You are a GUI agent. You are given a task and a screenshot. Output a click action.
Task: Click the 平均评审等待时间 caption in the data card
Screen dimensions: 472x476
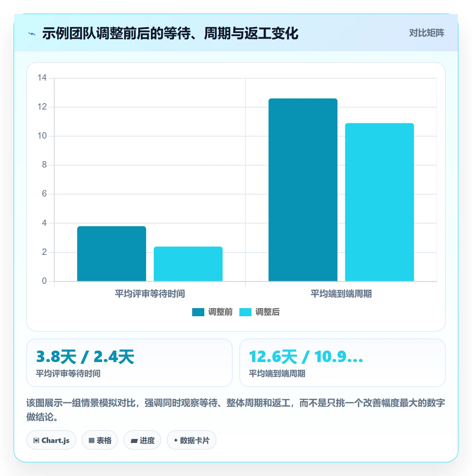pyautogui.click(x=68, y=374)
